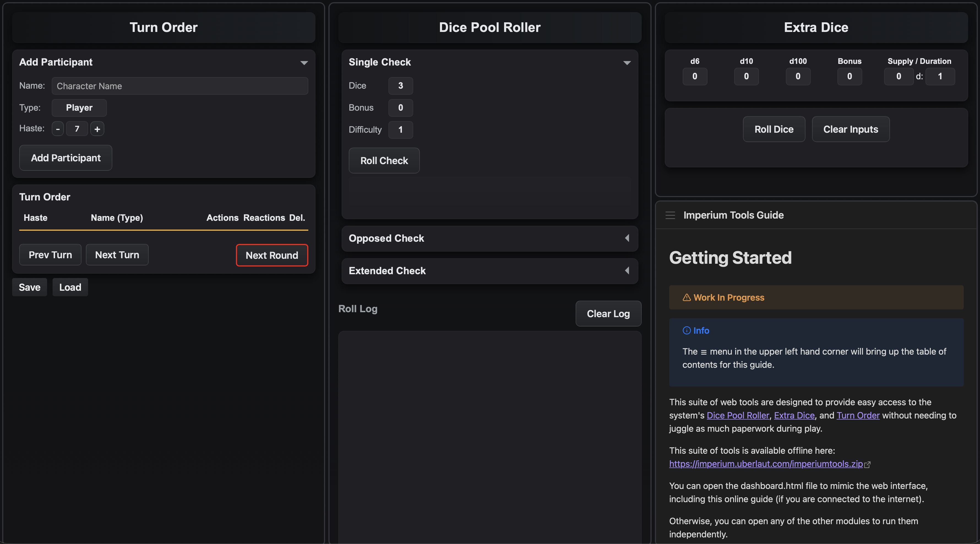This screenshot has height=544, width=980.
Task: Click the Character Name input field
Action: coord(179,86)
